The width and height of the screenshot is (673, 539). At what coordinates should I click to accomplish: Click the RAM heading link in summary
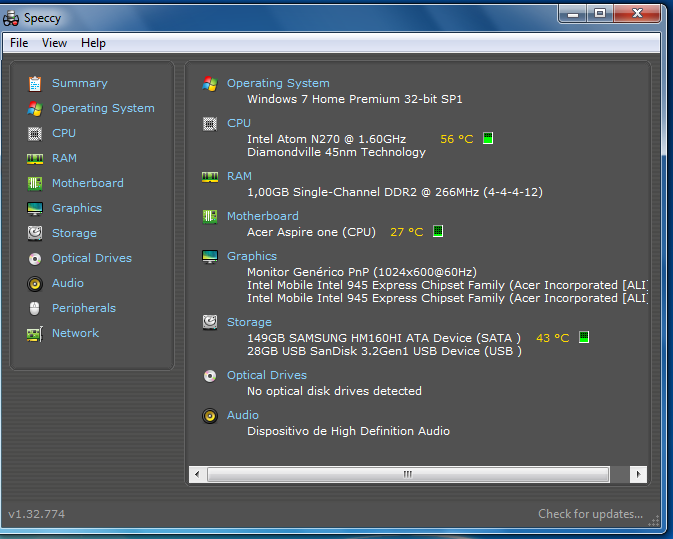(x=239, y=176)
